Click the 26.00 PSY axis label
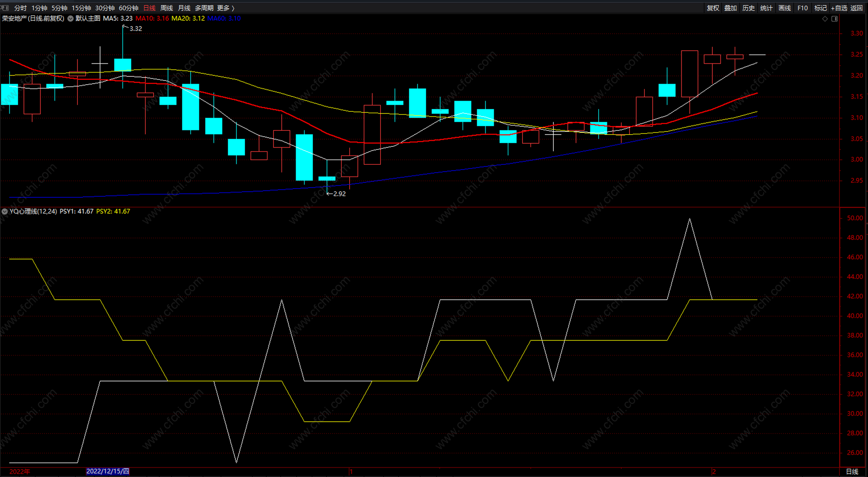868x477 pixels. 855,452
